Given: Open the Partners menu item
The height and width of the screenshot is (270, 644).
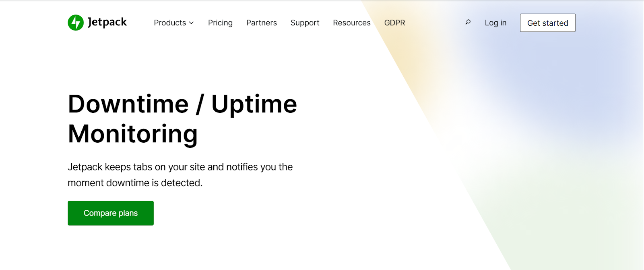Looking at the screenshot, I should (262, 23).
